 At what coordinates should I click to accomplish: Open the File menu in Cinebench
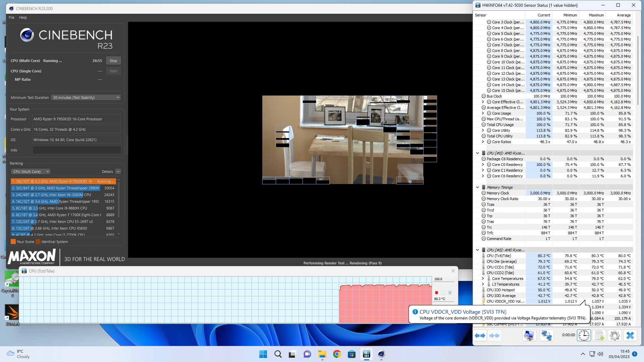point(11,17)
